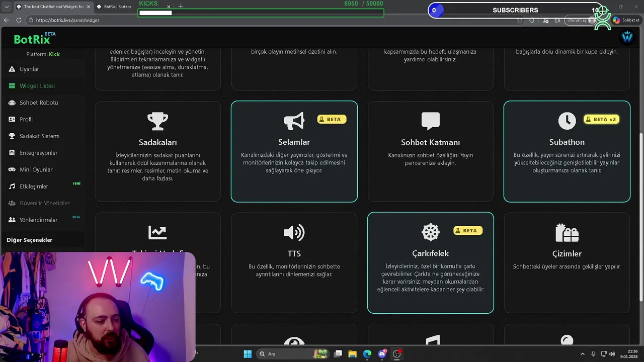Image resolution: width=644 pixels, height=362 pixels.
Task: Click the clock icon on Subathon card
Action: coord(567,121)
